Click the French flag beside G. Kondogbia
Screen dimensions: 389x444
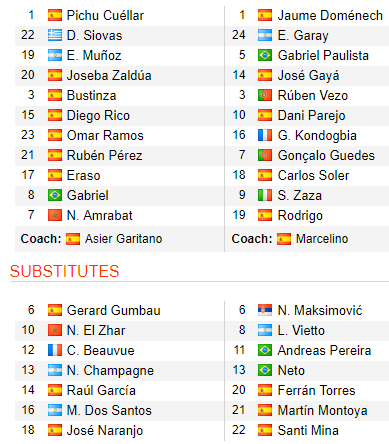[x=265, y=135]
